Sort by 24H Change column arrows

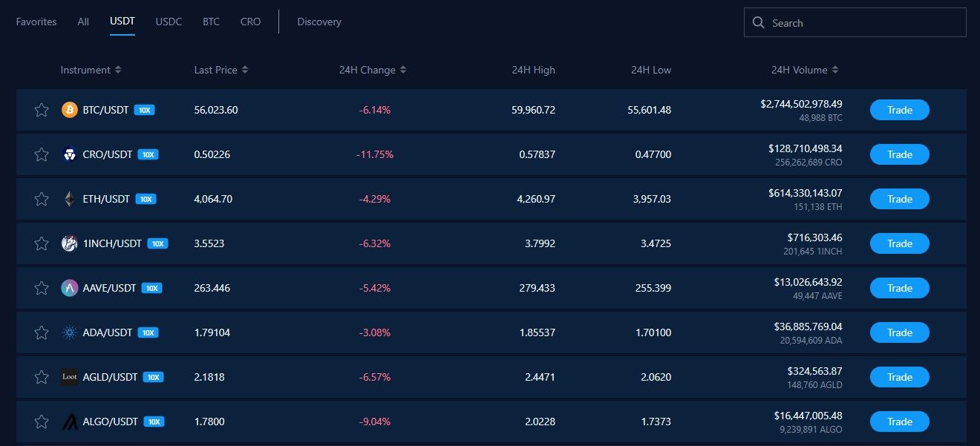(403, 70)
